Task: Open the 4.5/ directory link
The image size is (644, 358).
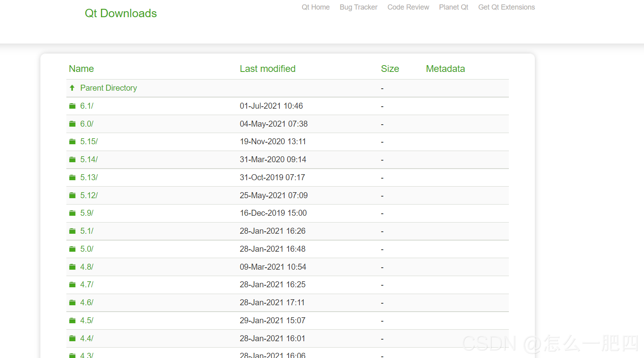Action: point(87,320)
